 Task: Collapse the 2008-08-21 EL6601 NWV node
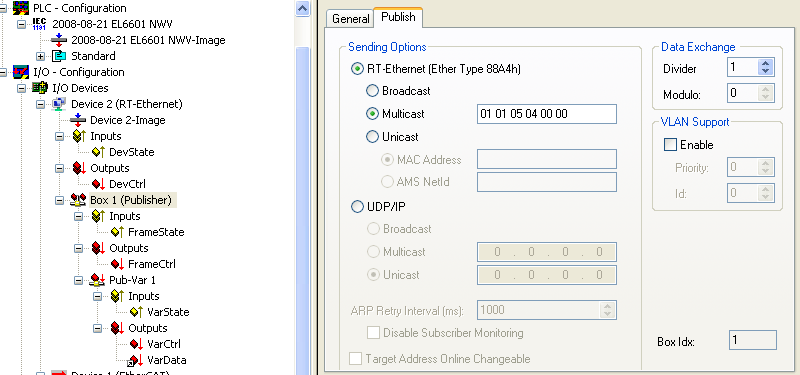click(21, 24)
